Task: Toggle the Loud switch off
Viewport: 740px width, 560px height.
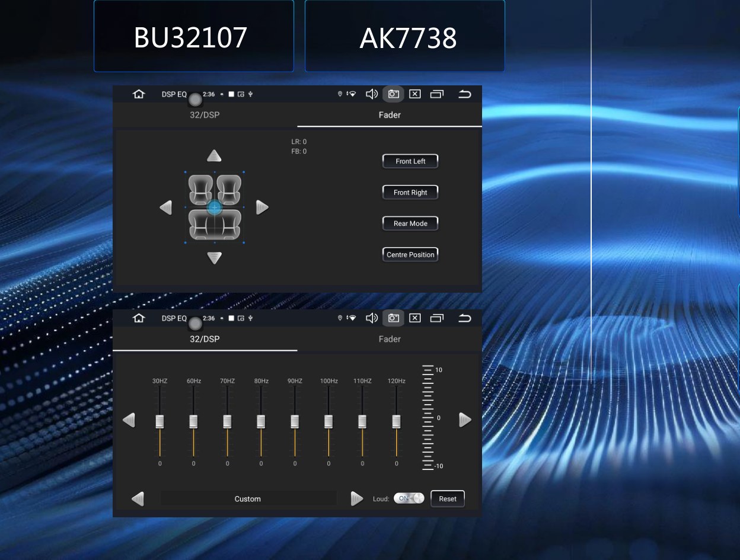Action: click(x=409, y=498)
